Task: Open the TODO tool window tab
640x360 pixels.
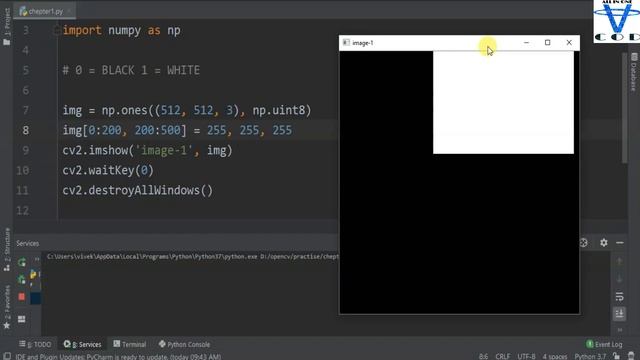Action: pos(35,344)
